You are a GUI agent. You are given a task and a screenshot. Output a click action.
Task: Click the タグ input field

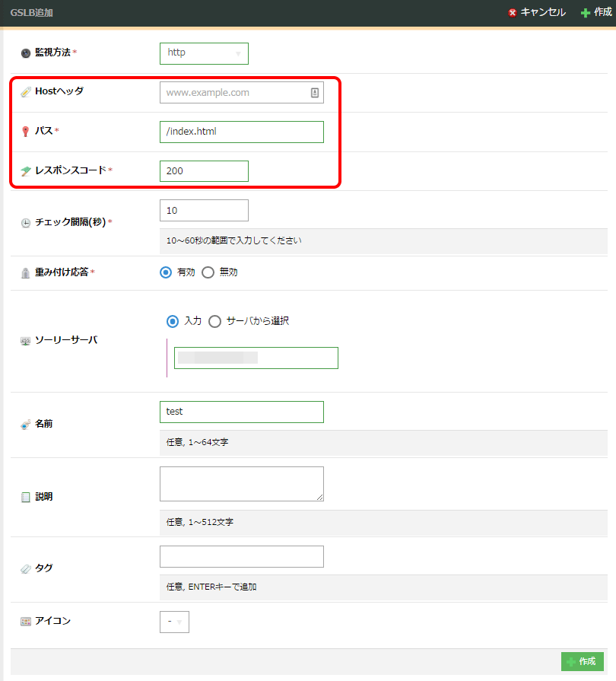coord(241,556)
